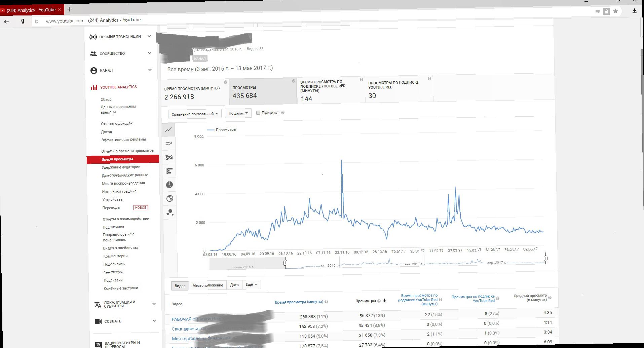Expand Локализация и субтитры section

[x=154, y=304]
